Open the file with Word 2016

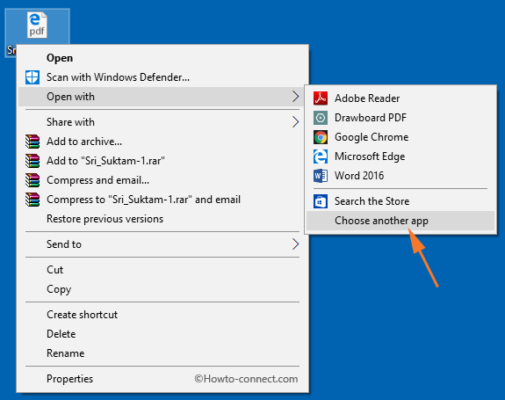pyautogui.click(x=400, y=176)
